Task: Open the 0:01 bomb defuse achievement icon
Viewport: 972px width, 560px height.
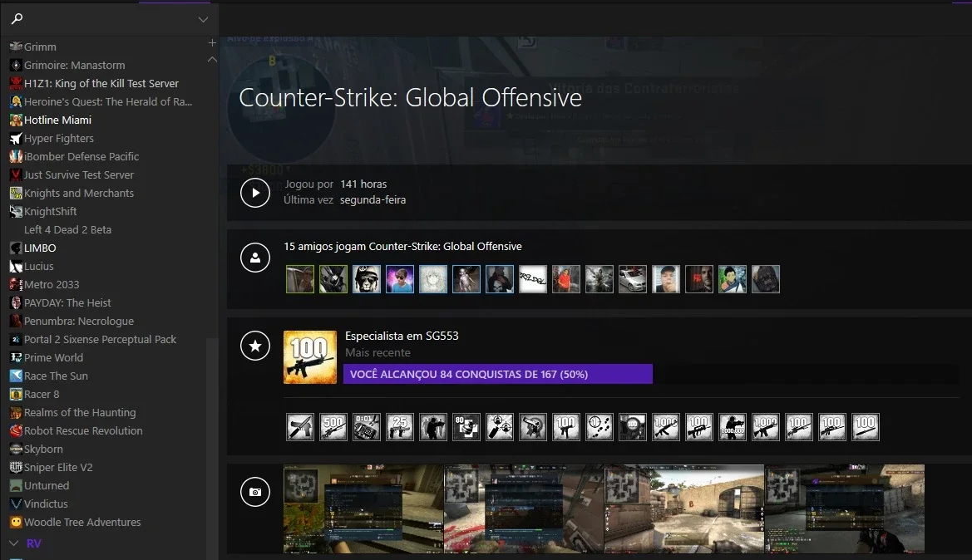Action: tap(367, 427)
